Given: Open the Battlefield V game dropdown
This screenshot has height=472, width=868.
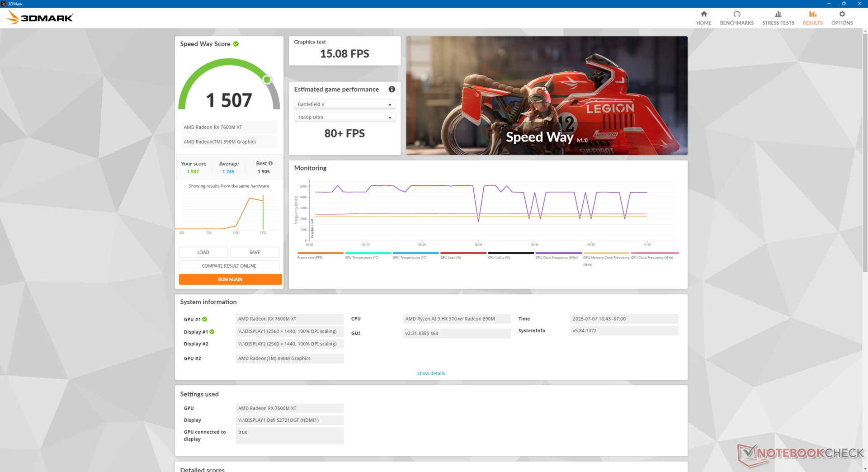Looking at the screenshot, I should [x=344, y=104].
